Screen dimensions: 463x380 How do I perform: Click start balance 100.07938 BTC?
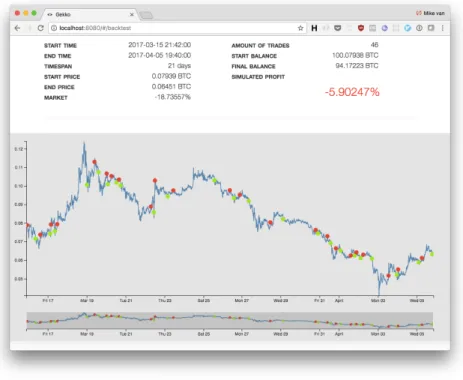(x=355, y=55)
